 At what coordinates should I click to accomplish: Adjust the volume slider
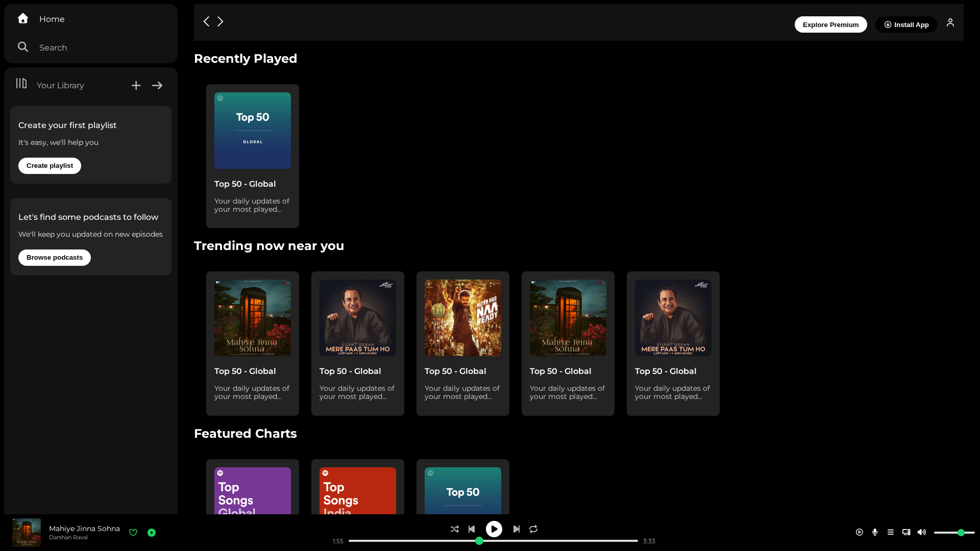coord(954,533)
